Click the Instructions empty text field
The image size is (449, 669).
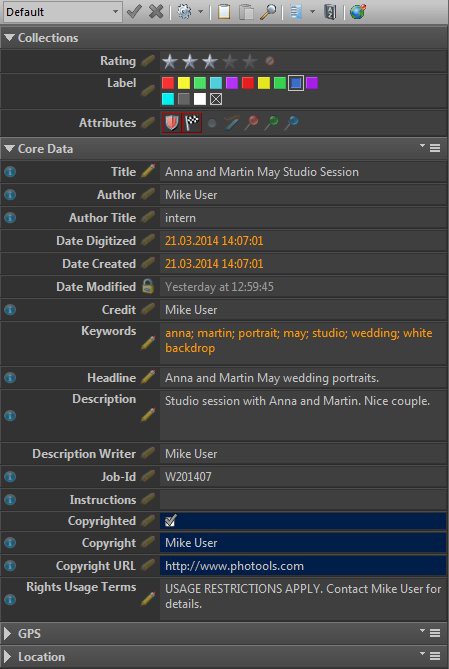[303, 500]
